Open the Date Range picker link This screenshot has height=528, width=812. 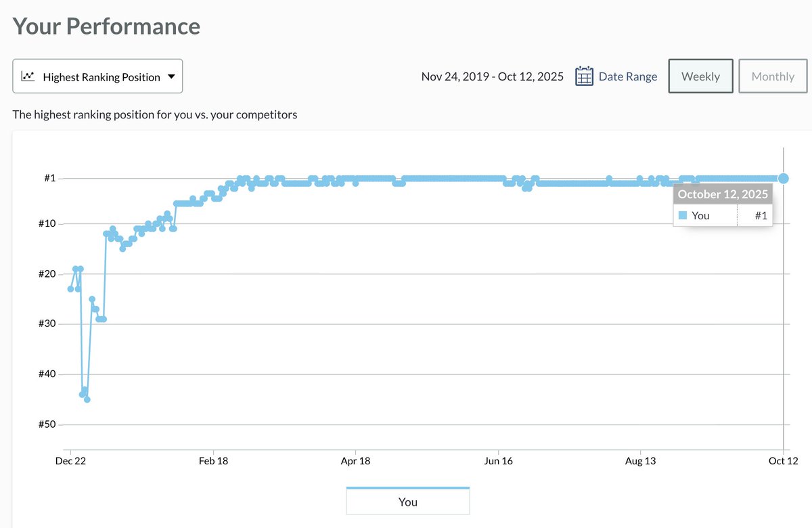click(x=627, y=76)
